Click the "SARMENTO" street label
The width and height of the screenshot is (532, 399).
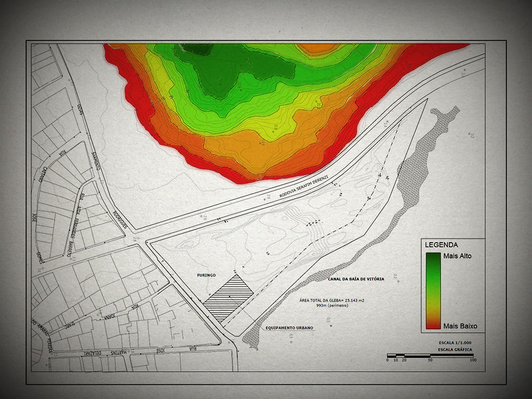click(x=96, y=161)
